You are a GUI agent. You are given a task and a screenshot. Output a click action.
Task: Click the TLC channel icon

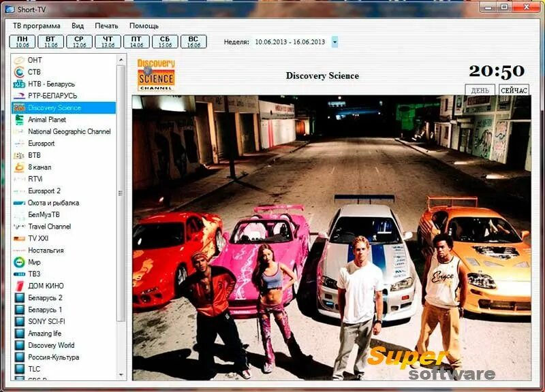[20, 369]
